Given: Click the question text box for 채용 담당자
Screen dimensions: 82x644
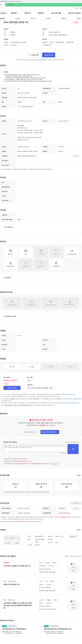Looking at the screenshot, I should [35, 448].
